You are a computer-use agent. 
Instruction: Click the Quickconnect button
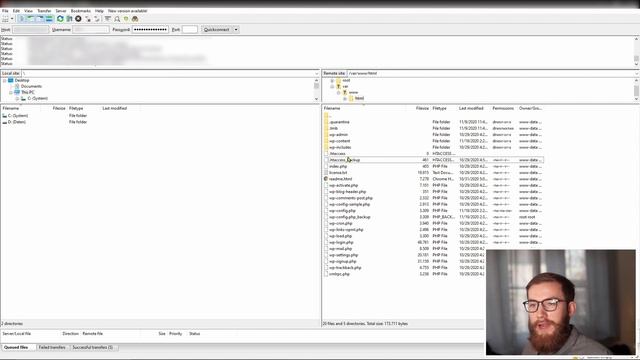click(x=216, y=30)
